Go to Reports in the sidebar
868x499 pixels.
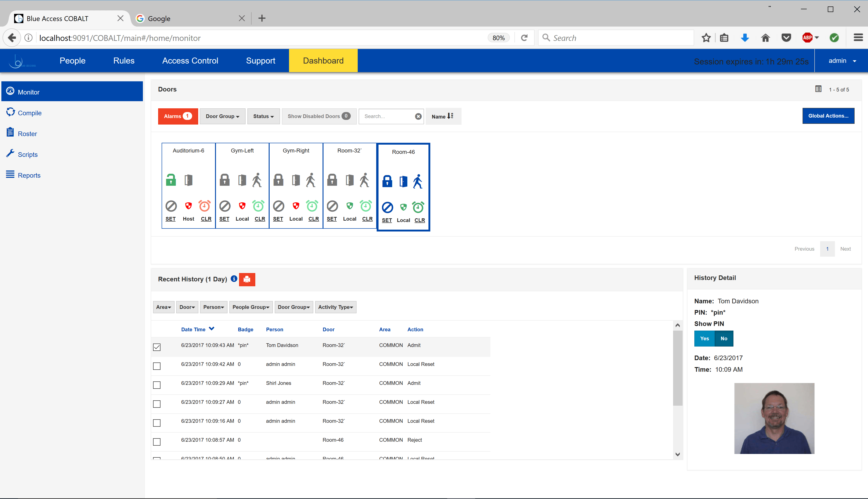pyautogui.click(x=29, y=176)
